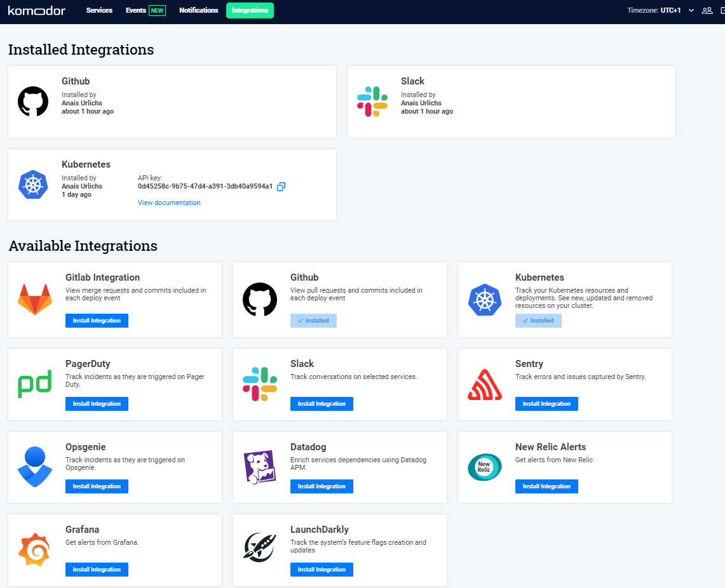Click 'Track errors and issues captured by Sentry.'

[x=581, y=377]
